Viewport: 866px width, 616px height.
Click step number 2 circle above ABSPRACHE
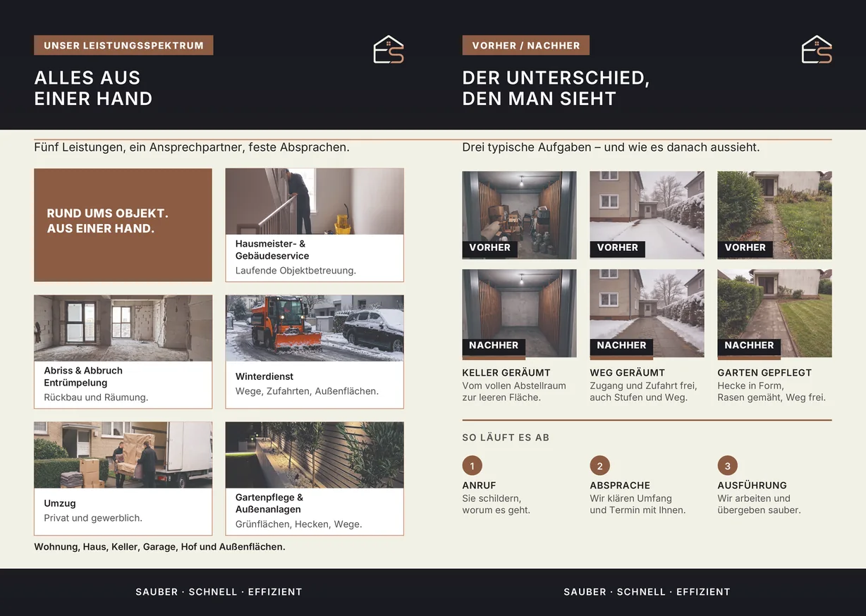tap(599, 465)
